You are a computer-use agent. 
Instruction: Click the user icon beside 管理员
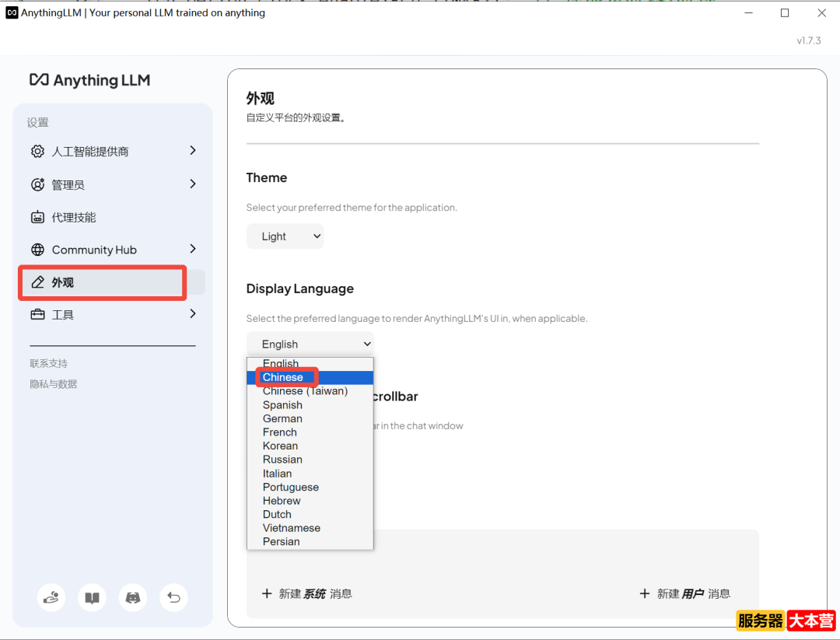click(37, 185)
